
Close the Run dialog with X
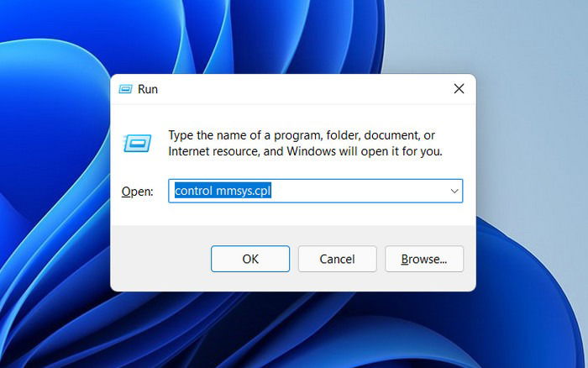[x=459, y=89]
